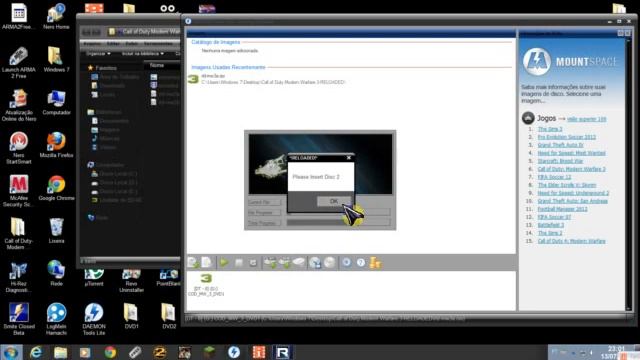
Task: Open FIFA Soccer 12 link
Action: [554, 177]
